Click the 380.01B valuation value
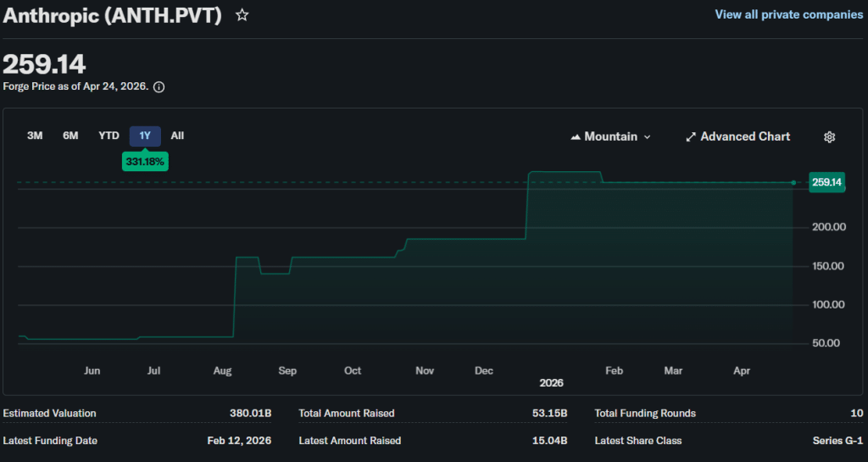Image resolution: width=868 pixels, height=462 pixels. tap(250, 414)
